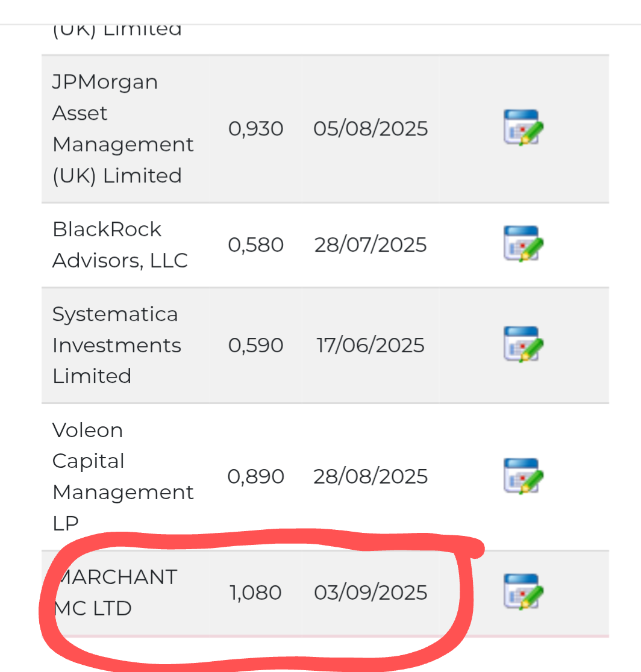Image resolution: width=641 pixels, height=672 pixels.
Task: Click the date 28/07/2025
Action: 371,244
